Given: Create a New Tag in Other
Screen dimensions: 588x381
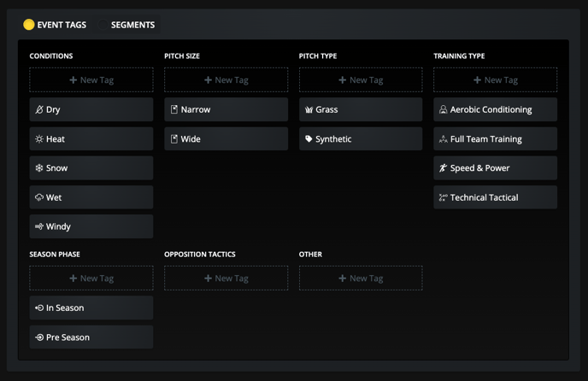Looking at the screenshot, I should (361, 278).
